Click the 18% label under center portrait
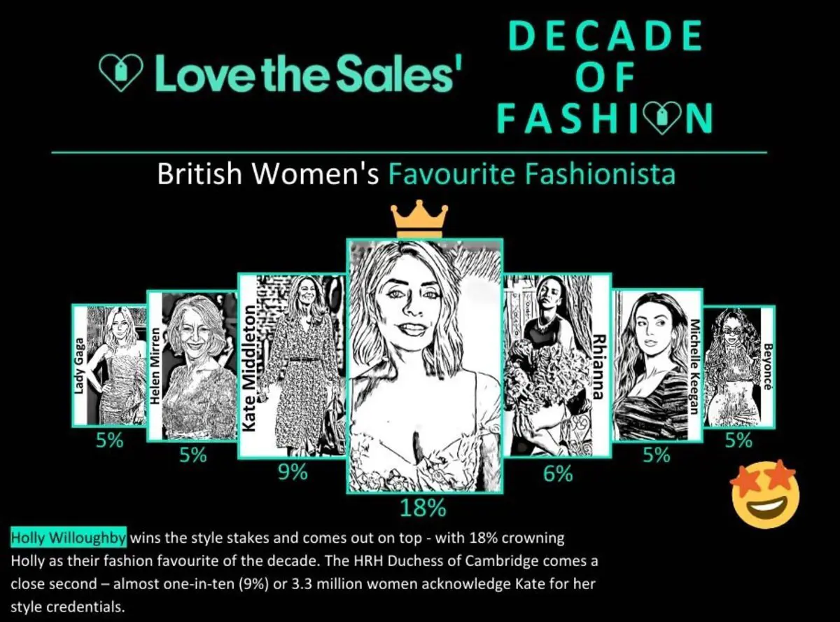 tap(423, 508)
